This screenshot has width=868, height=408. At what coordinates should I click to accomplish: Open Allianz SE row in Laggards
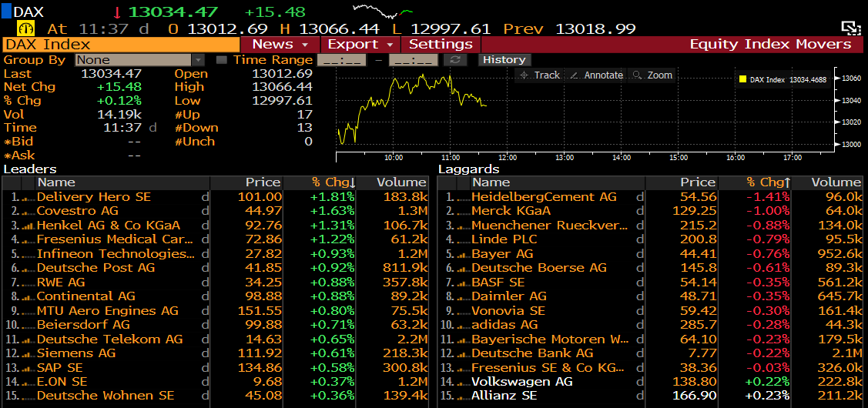504,396
